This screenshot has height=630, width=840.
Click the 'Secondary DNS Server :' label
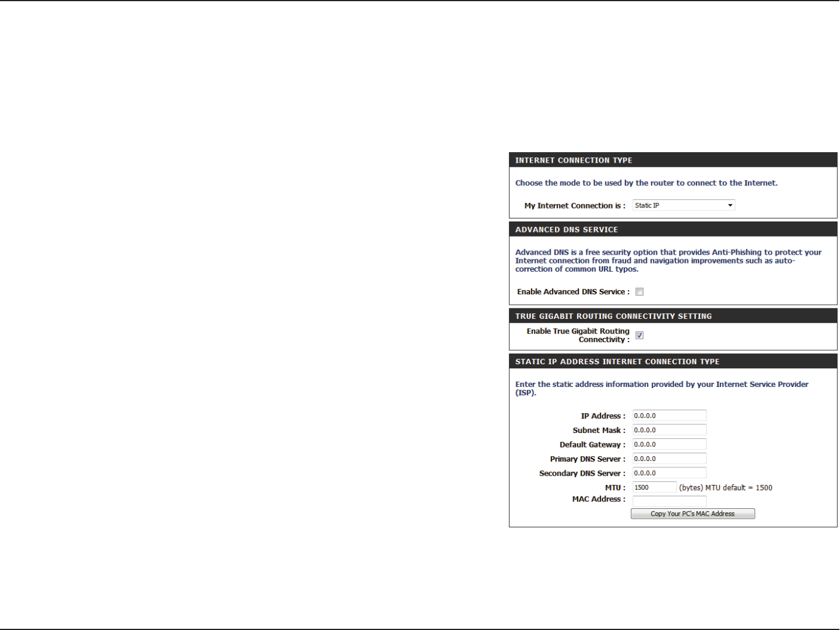(x=582, y=474)
